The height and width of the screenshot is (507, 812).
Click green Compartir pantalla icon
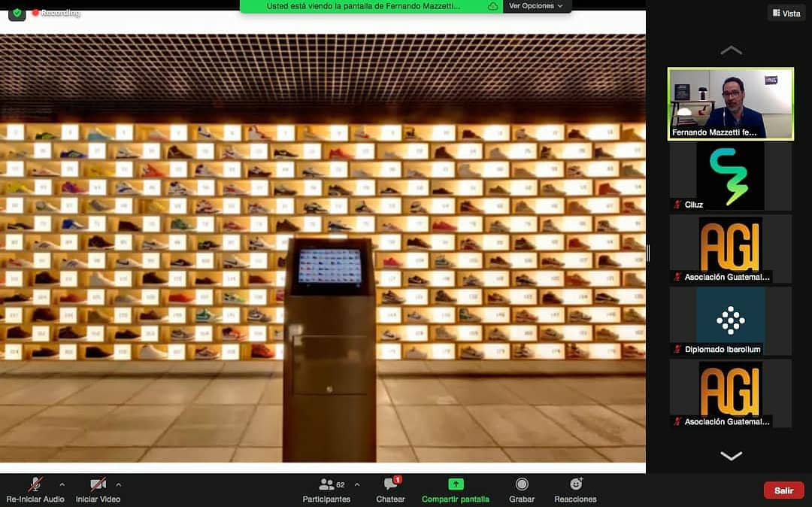coord(456,484)
